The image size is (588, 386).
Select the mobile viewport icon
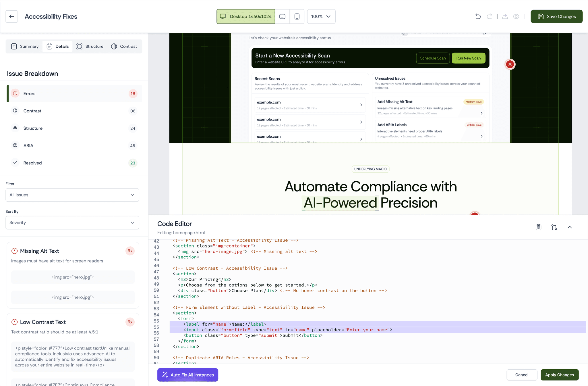pyautogui.click(x=297, y=16)
